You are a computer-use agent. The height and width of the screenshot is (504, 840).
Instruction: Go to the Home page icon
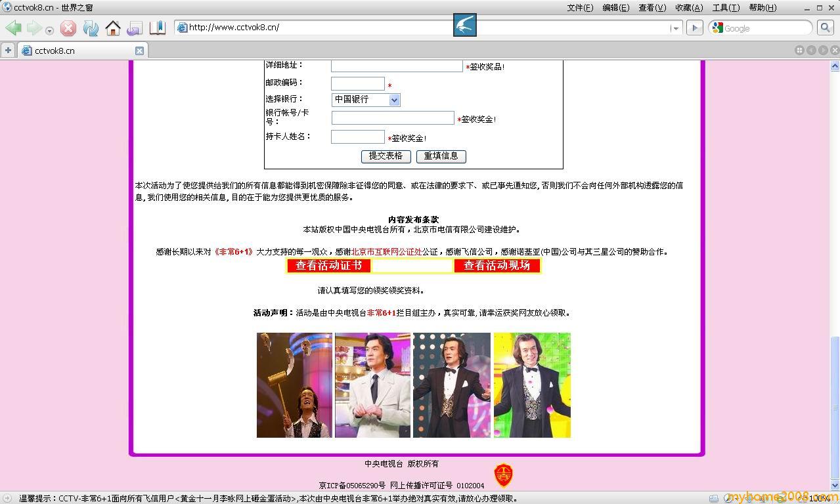[113, 28]
